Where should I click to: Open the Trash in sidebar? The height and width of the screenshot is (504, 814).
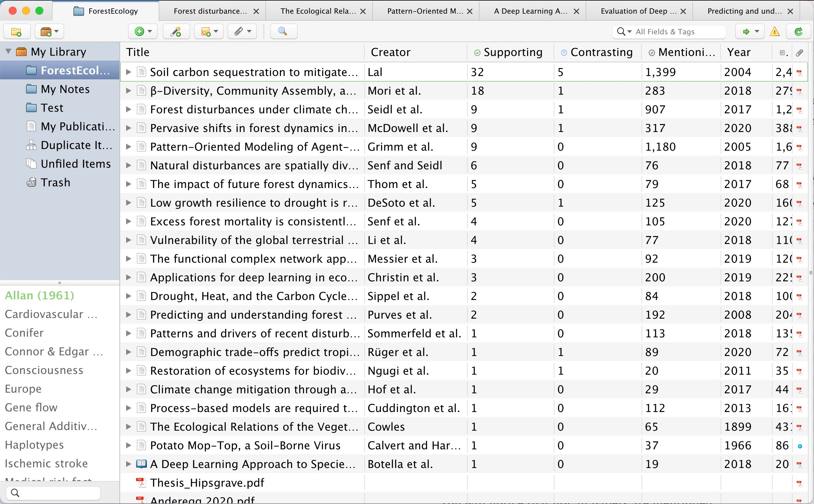pyautogui.click(x=60, y=182)
